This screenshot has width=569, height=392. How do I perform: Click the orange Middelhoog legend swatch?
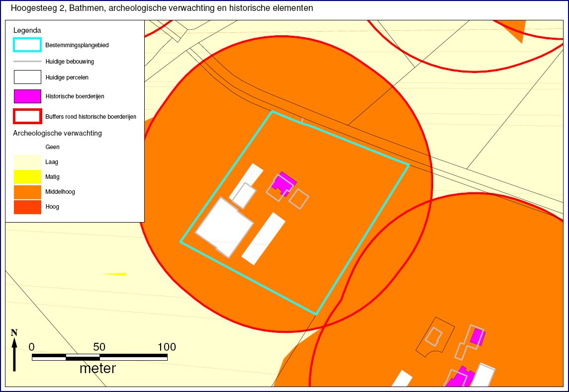coord(27,192)
